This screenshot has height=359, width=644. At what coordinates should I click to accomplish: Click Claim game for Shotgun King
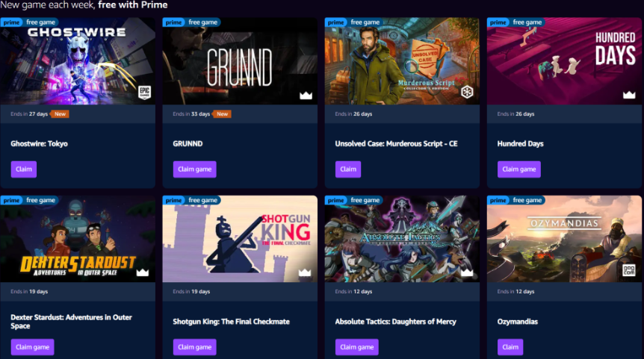[195, 347]
